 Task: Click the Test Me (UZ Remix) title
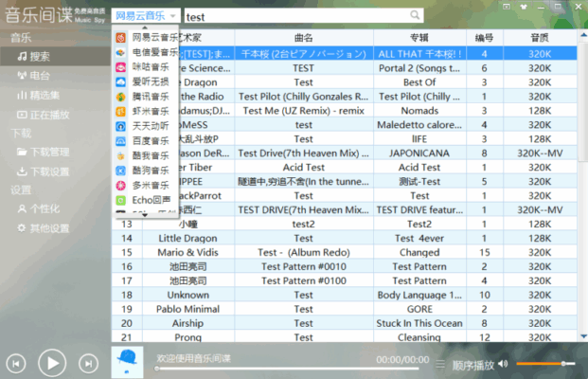304,111
